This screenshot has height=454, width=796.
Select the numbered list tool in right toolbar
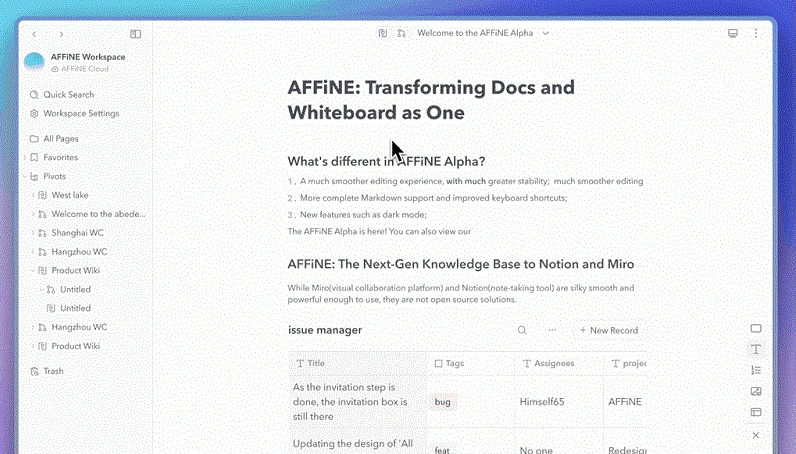[756, 370]
